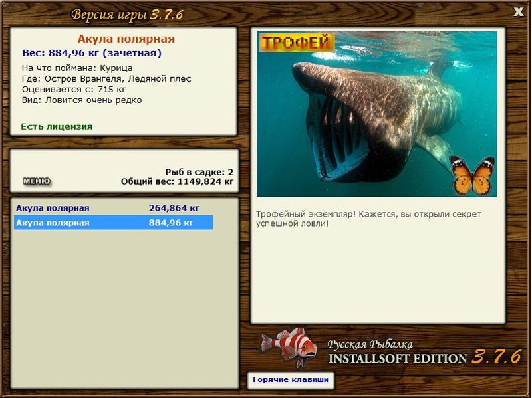This screenshot has height=398, width=532.
Task: Click the Installsoft Edition 3.7.6 version number
Action: coord(496,357)
